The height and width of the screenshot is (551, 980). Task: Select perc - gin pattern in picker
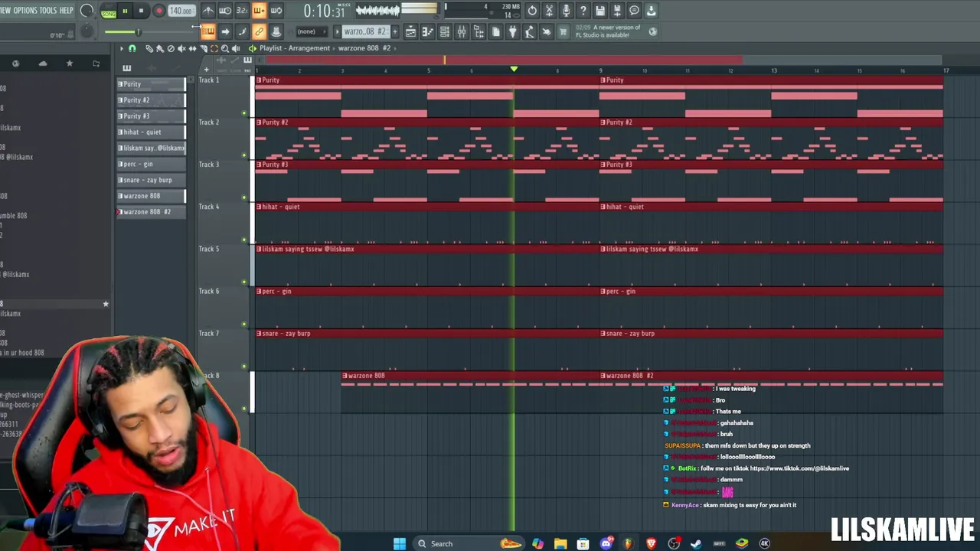click(x=151, y=164)
